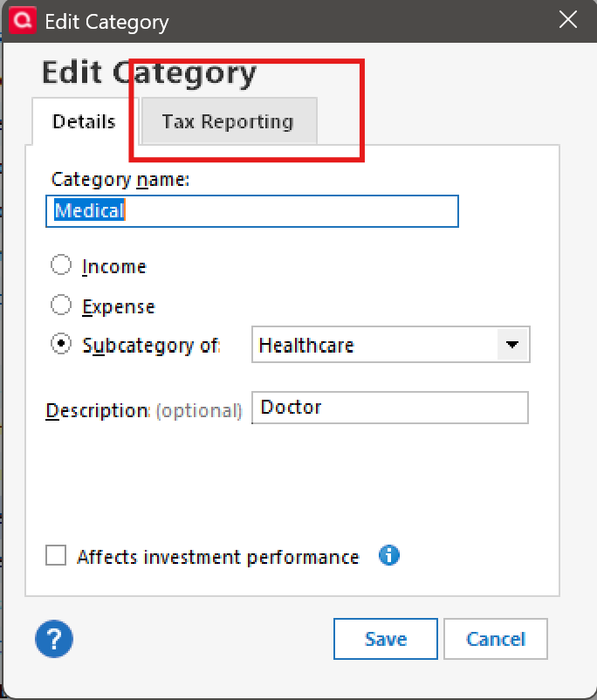Enable the Affects investment performance checkbox

tap(56, 556)
